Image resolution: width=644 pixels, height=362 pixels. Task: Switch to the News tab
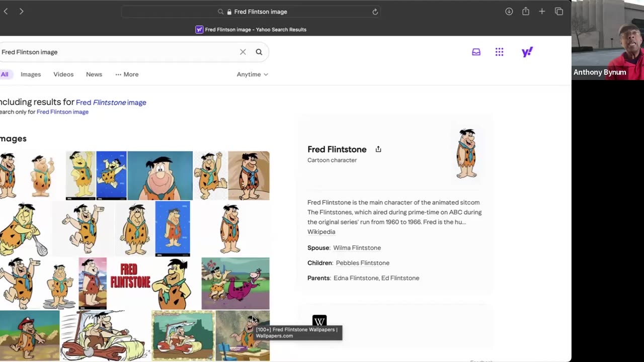[x=94, y=74]
